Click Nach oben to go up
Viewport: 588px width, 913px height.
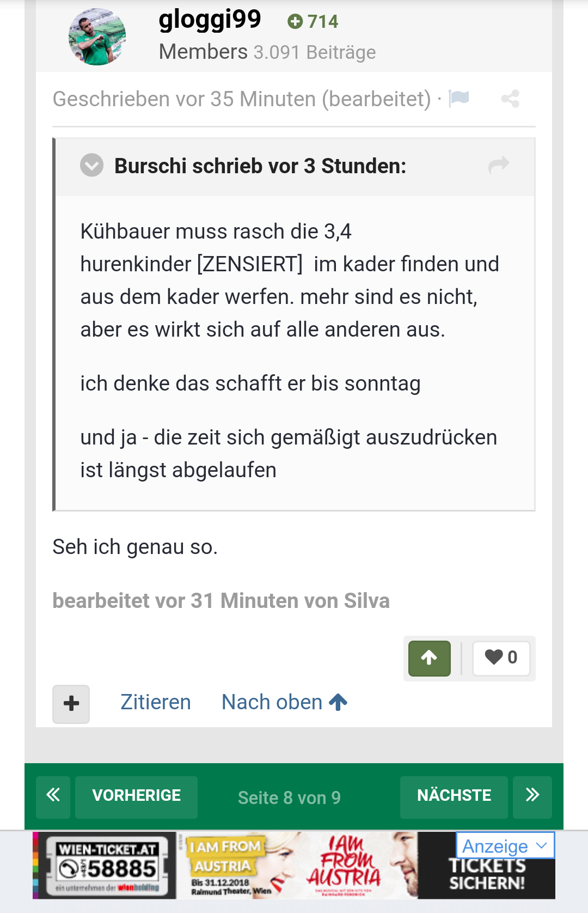click(x=284, y=702)
